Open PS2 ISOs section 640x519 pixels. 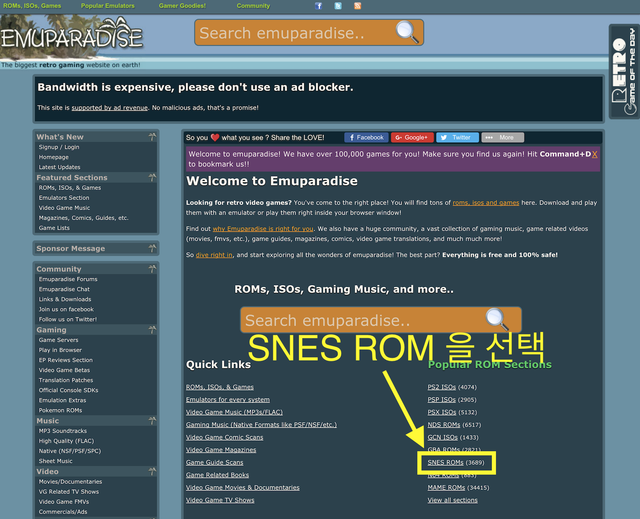(442, 387)
